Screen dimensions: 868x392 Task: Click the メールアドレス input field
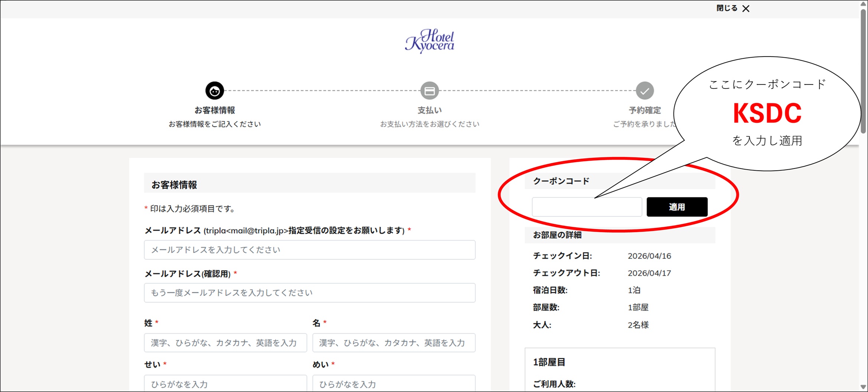310,250
